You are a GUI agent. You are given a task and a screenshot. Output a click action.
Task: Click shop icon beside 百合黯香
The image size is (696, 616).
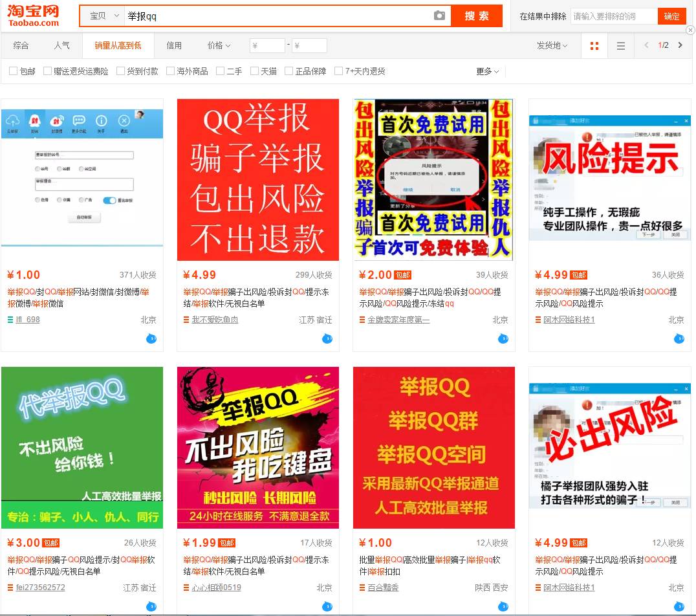coord(362,588)
